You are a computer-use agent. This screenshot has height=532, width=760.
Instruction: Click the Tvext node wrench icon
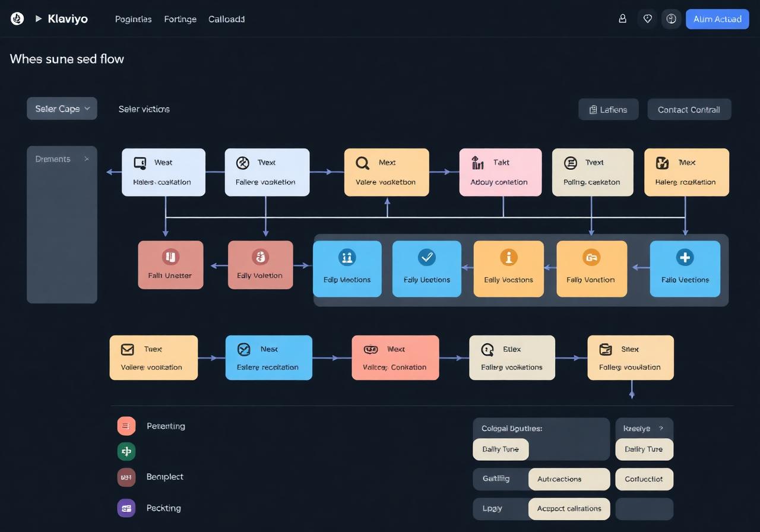pos(242,163)
